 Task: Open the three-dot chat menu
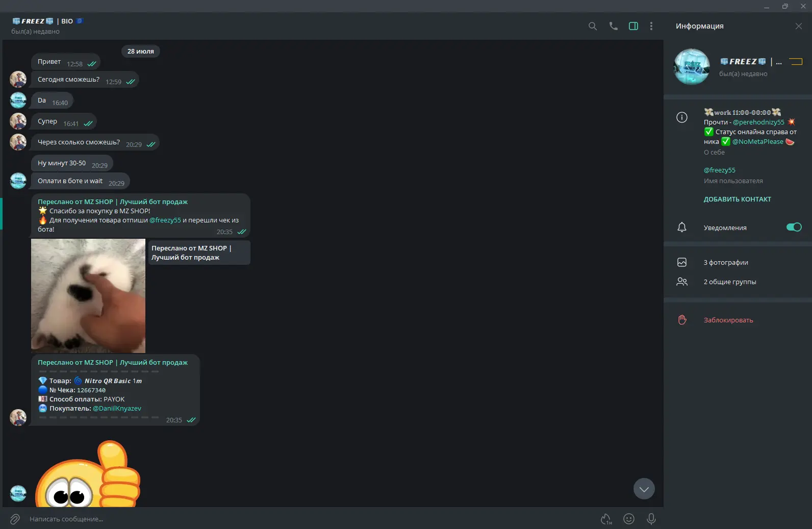(651, 26)
